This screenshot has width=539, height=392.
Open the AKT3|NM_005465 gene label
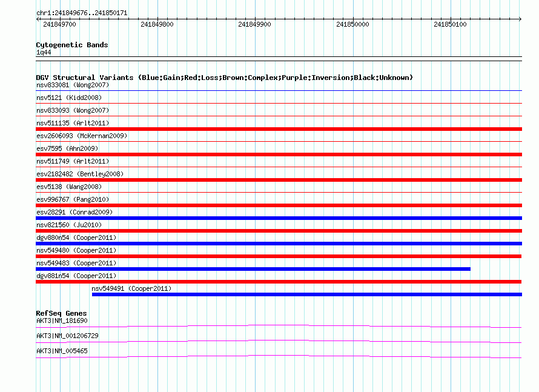62,351
